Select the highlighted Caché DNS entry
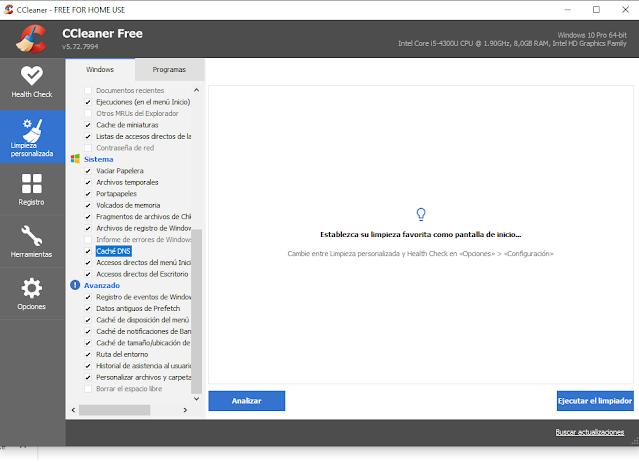 coord(113,251)
